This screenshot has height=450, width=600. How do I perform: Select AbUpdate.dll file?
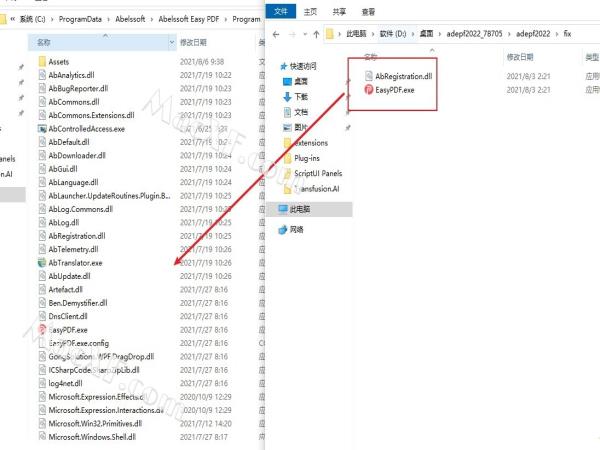(69, 276)
